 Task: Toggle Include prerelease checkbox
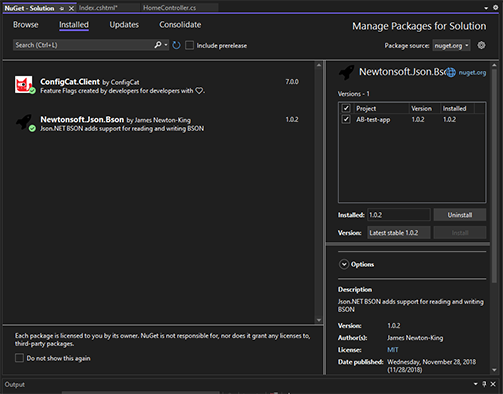click(189, 45)
